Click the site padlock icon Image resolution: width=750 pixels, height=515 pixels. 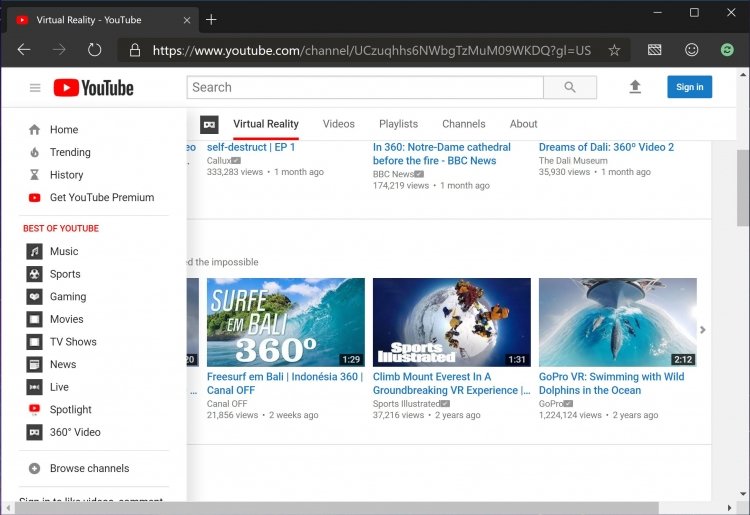tap(135, 50)
